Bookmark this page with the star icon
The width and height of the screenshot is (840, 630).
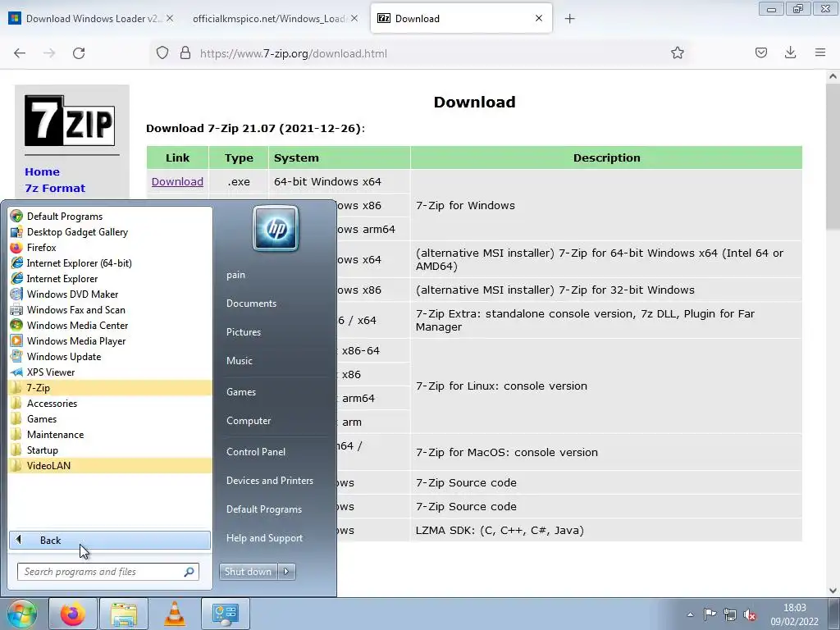point(677,53)
